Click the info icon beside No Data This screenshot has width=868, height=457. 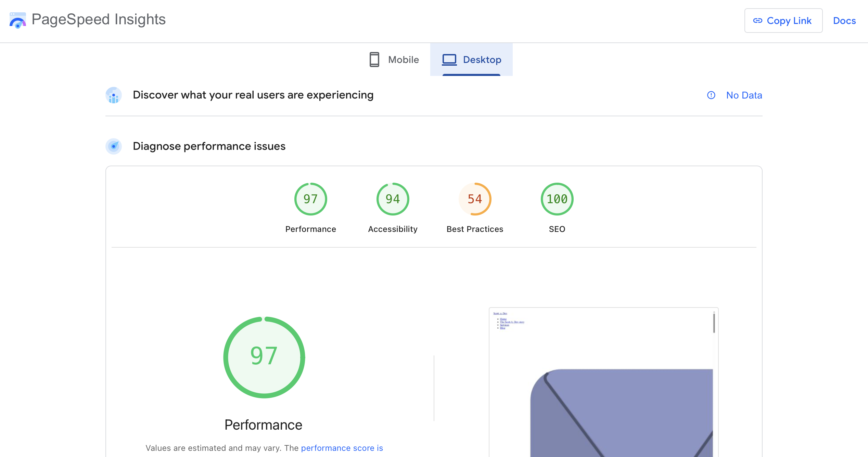(711, 95)
